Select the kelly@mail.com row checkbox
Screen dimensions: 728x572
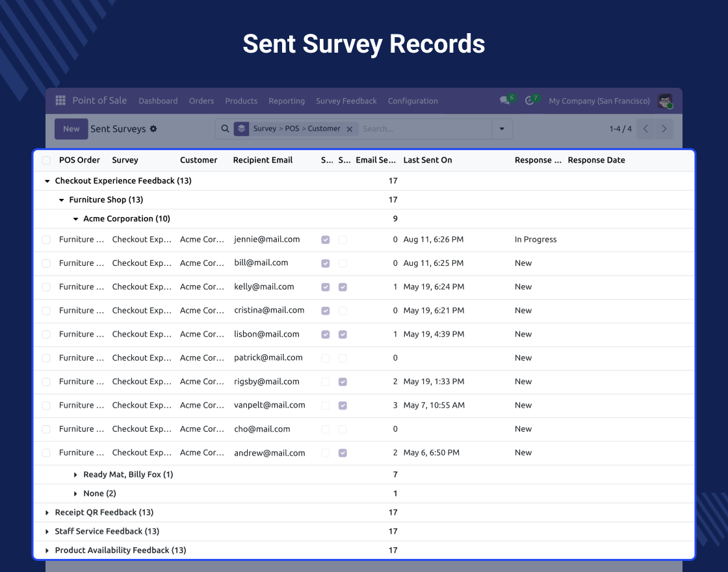(46, 287)
